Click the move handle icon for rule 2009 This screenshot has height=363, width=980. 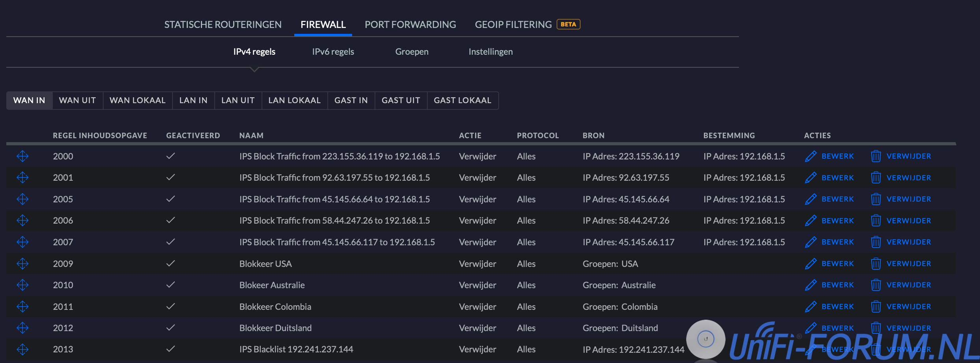pos(22,264)
